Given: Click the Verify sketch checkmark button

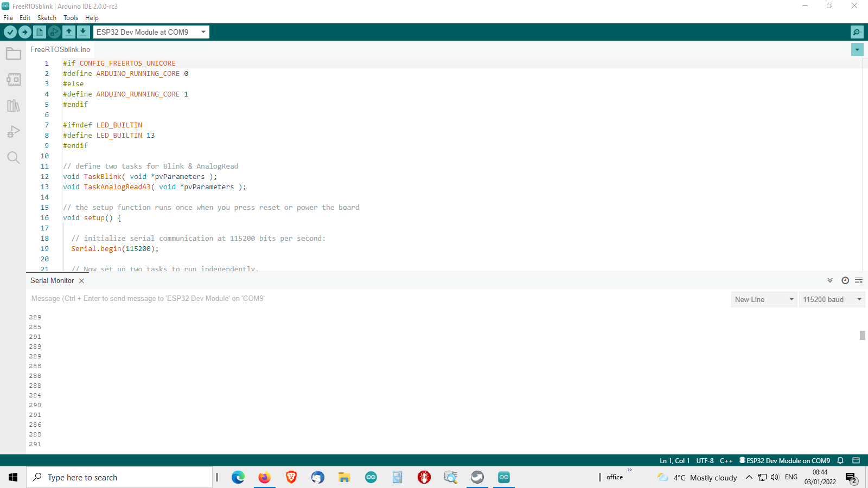Looking at the screenshot, I should pos(10,32).
